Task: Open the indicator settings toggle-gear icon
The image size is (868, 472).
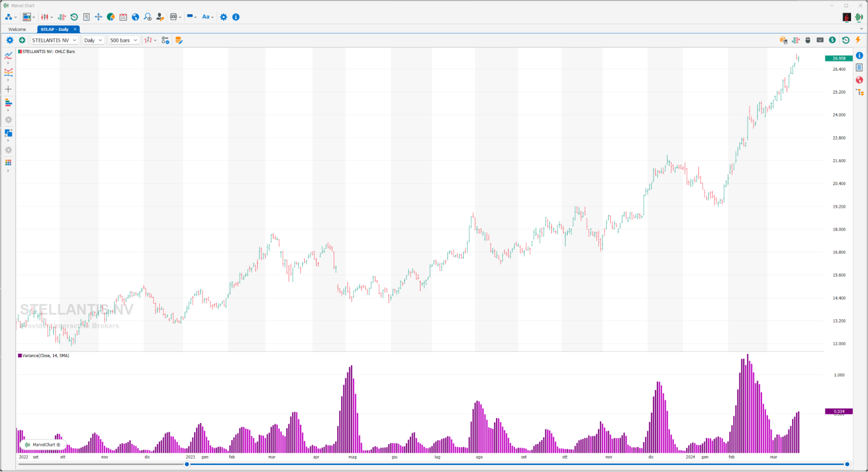Action: click(x=165, y=40)
